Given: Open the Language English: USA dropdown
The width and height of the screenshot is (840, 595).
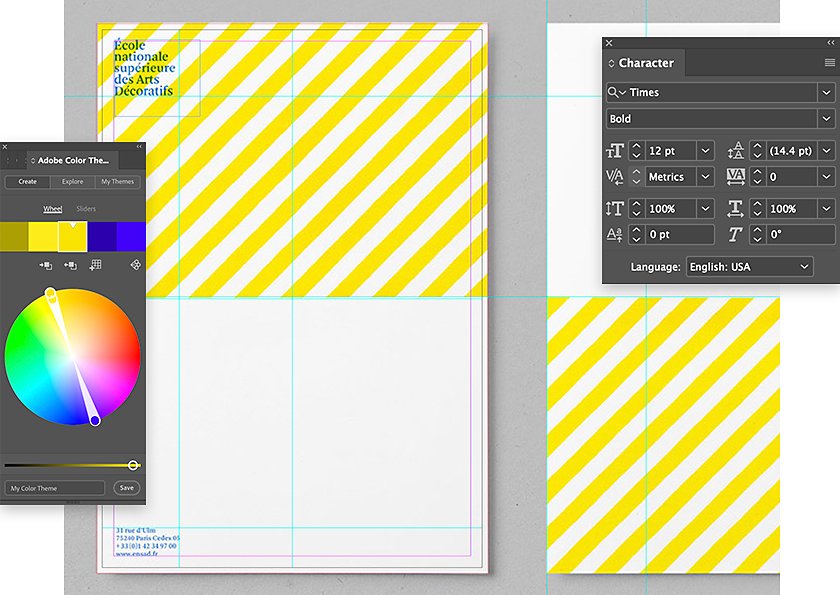Looking at the screenshot, I should (x=749, y=267).
